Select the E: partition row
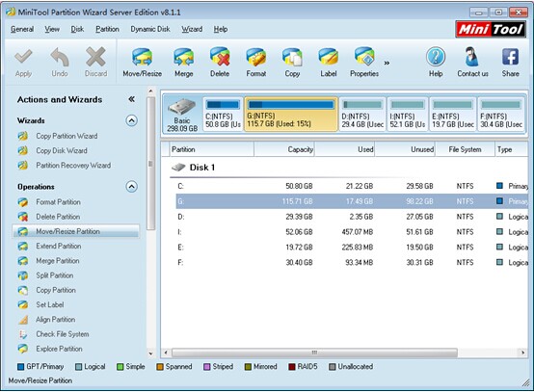534x392 pixels. tap(352, 248)
